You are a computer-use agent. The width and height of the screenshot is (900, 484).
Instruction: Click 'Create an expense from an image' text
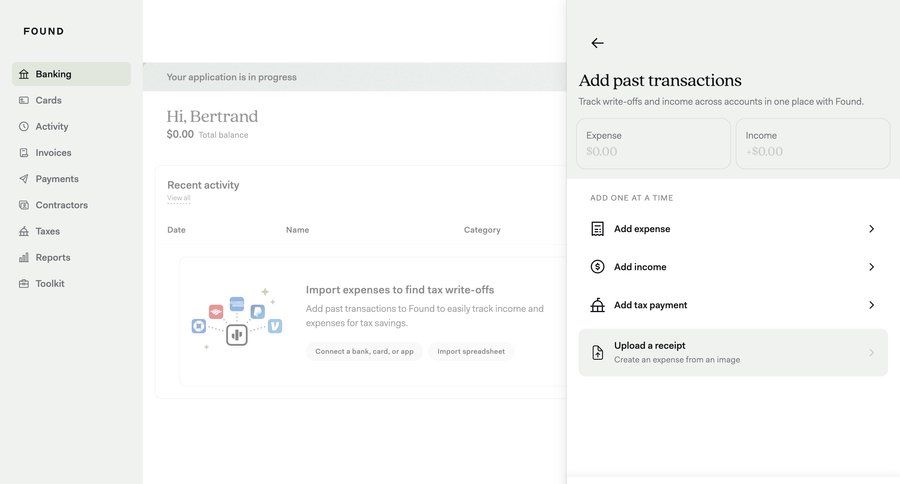pyautogui.click(x=677, y=360)
